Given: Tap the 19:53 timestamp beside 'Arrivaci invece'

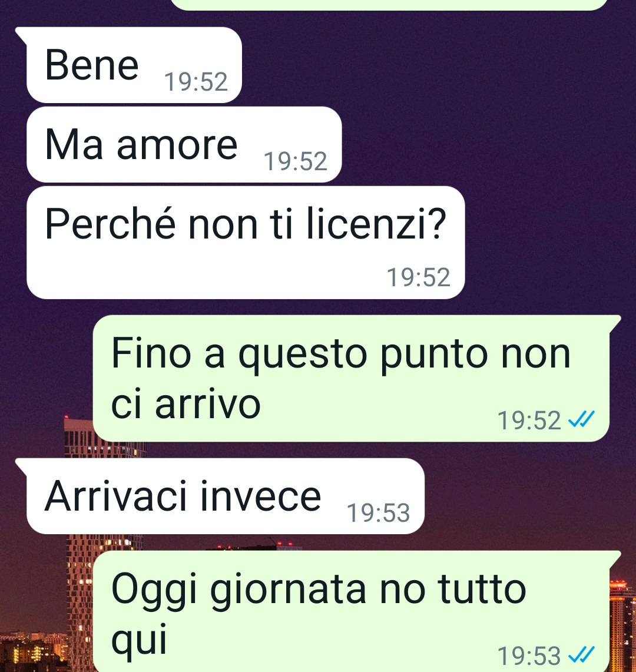Looking at the screenshot, I should (x=379, y=512).
